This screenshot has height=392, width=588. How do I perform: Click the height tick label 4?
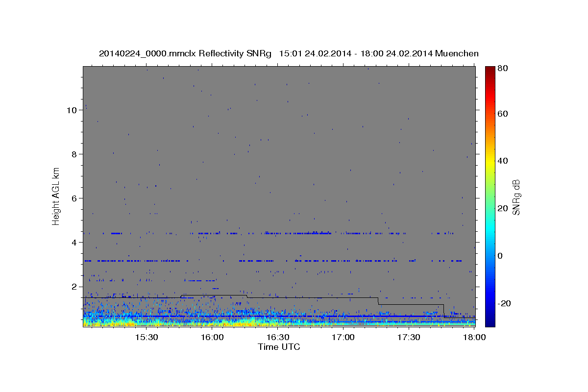(74, 243)
